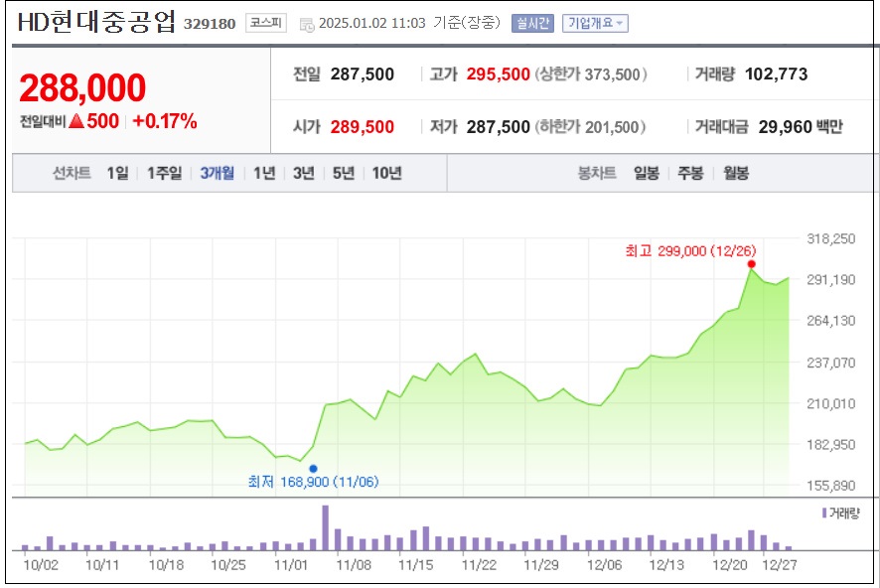Select the 1주일 line chart tab
Image resolution: width=880 pixels, height=588 pixels.
[x=165, y=173]
